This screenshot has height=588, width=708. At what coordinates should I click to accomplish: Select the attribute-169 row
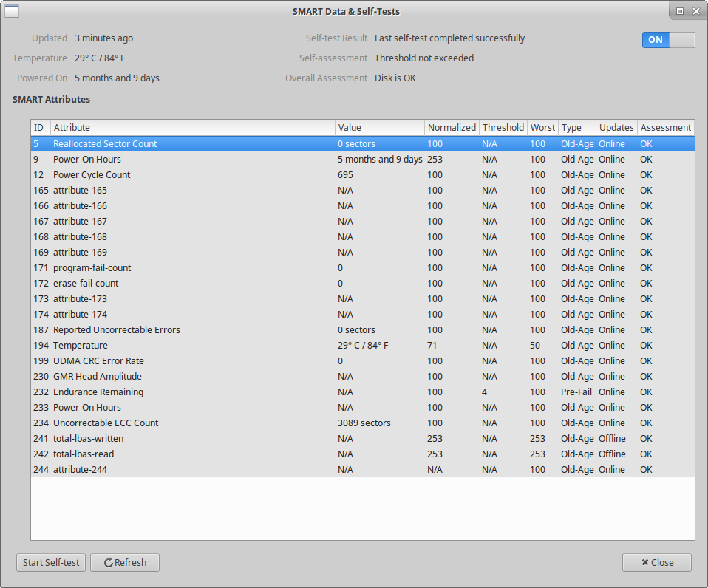[363, 252]
